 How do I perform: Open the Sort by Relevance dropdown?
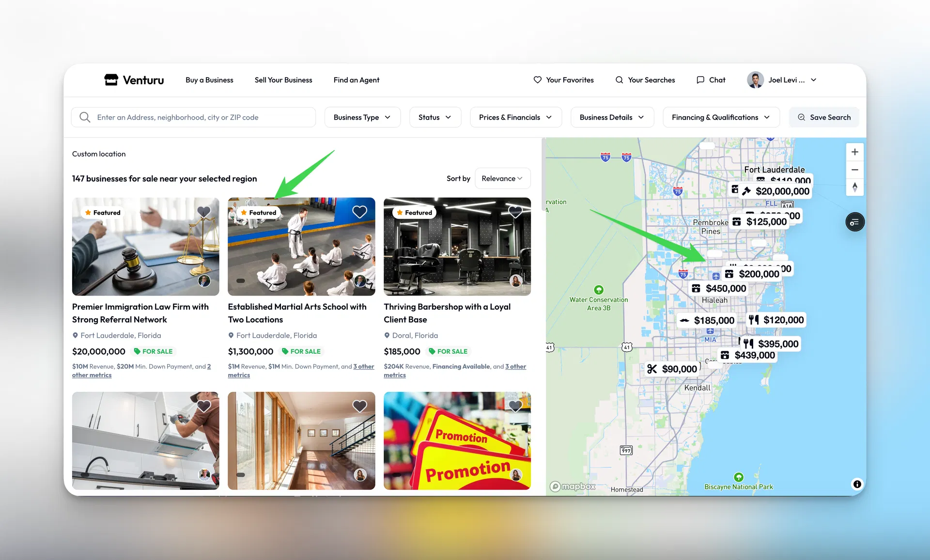pos(502,178)
